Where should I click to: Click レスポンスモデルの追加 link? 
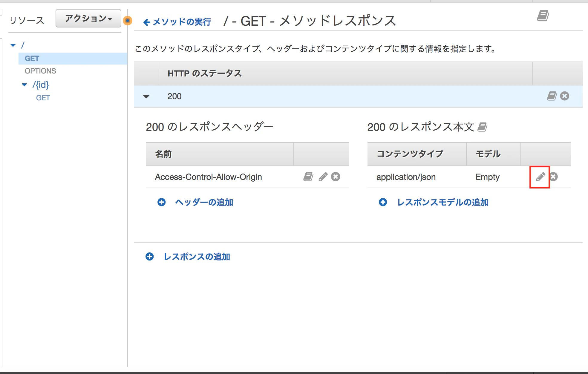(x=443, y=202)
